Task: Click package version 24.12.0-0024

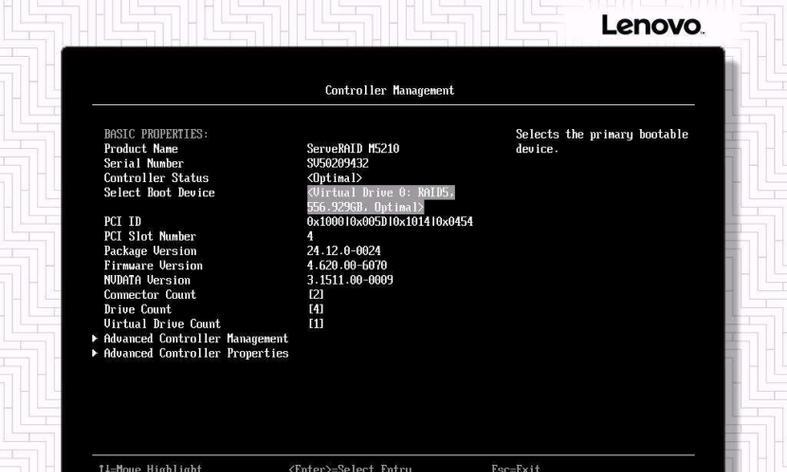Action: (344, 251)
